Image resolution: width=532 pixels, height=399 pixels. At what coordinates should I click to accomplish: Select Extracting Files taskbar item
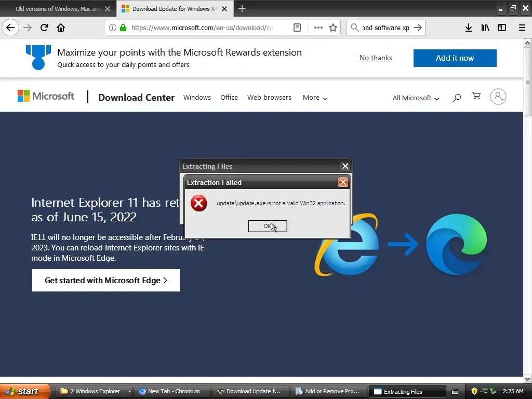(407, 391)
